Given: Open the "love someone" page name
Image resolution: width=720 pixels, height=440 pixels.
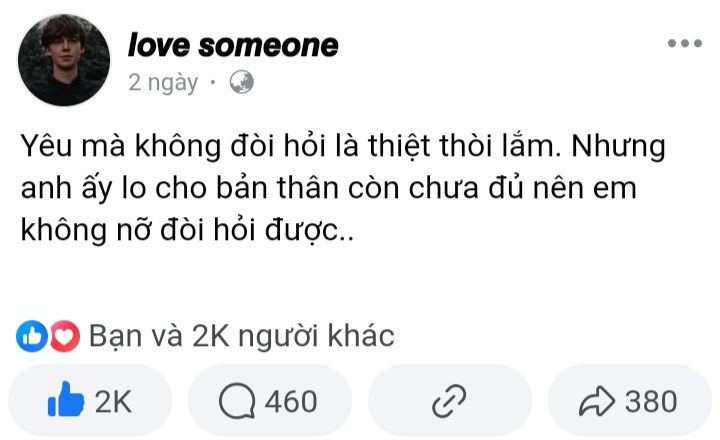Looking at the screenshot, I should (x=233, y=45).
